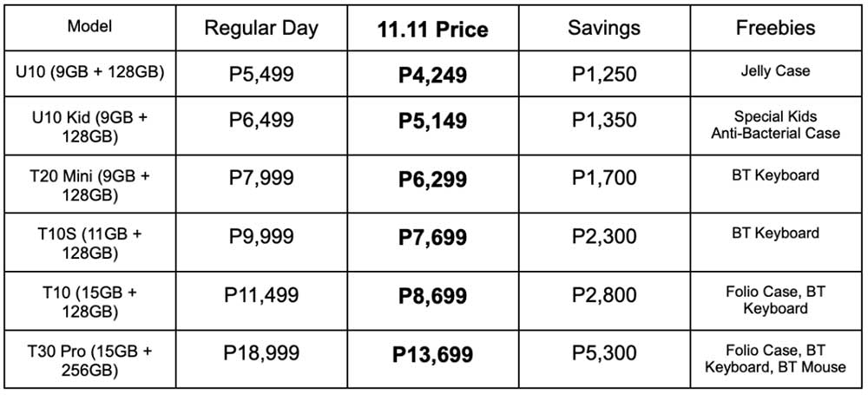Click the Model column header
The height and width of the screenshot is (395, 868).
coord(89,27)
